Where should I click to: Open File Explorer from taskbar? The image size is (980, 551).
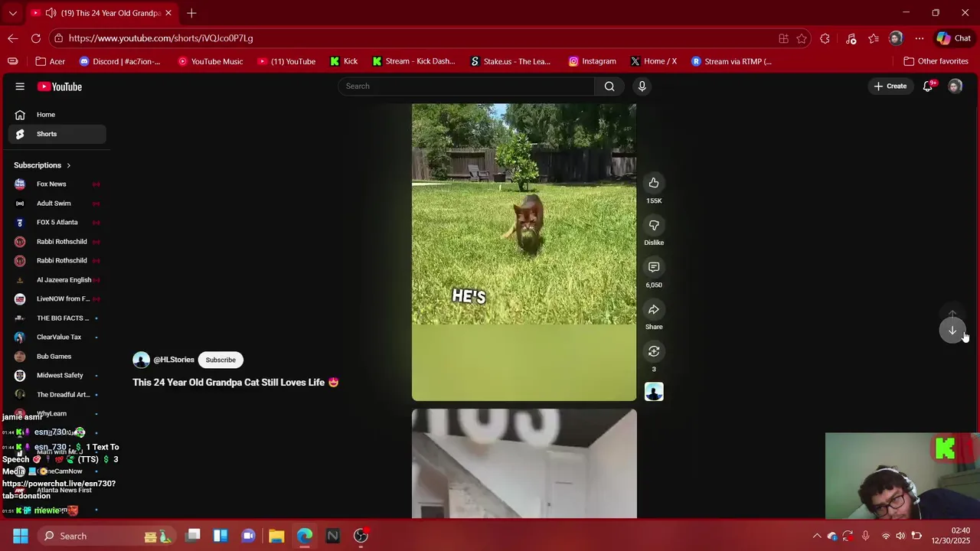[276, 536]
